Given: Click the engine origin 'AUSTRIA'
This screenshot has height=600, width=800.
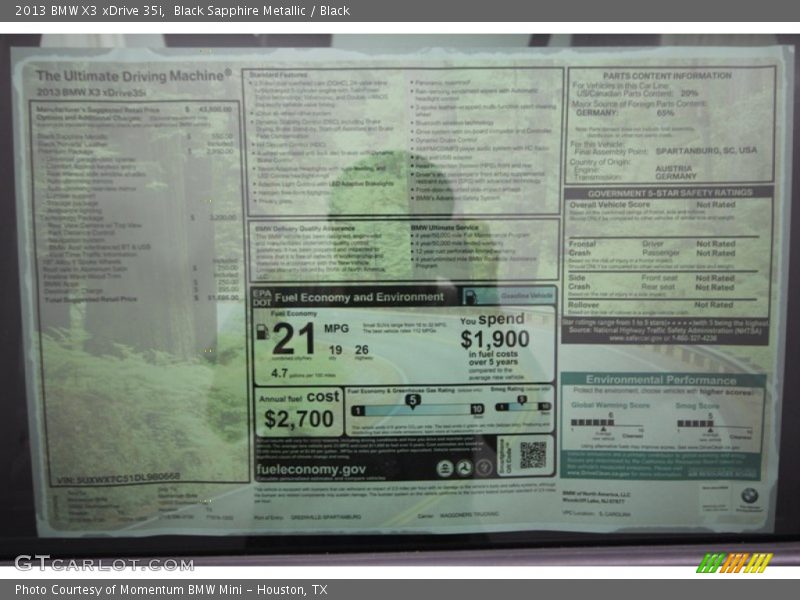Looking at the screenshot, I should pos(673,168).
